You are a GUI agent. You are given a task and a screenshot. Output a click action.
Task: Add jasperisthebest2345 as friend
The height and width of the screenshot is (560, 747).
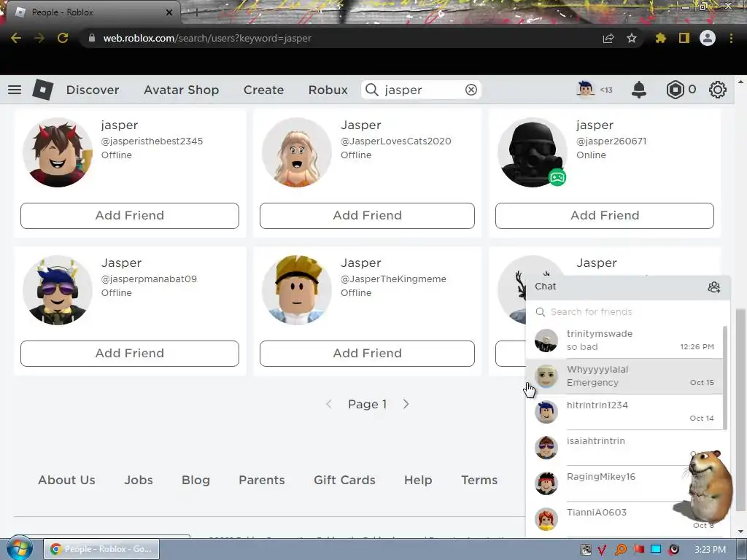pos(130,215)
